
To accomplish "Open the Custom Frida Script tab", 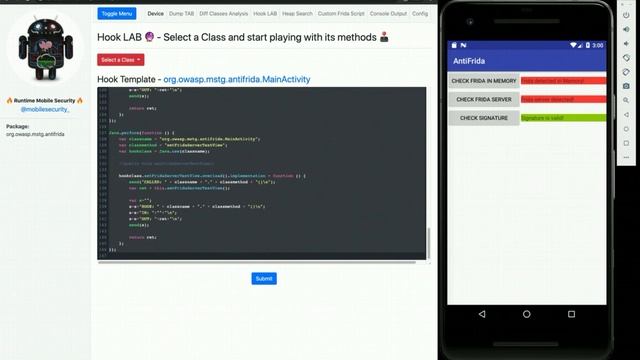I will (x=341, y=13).
